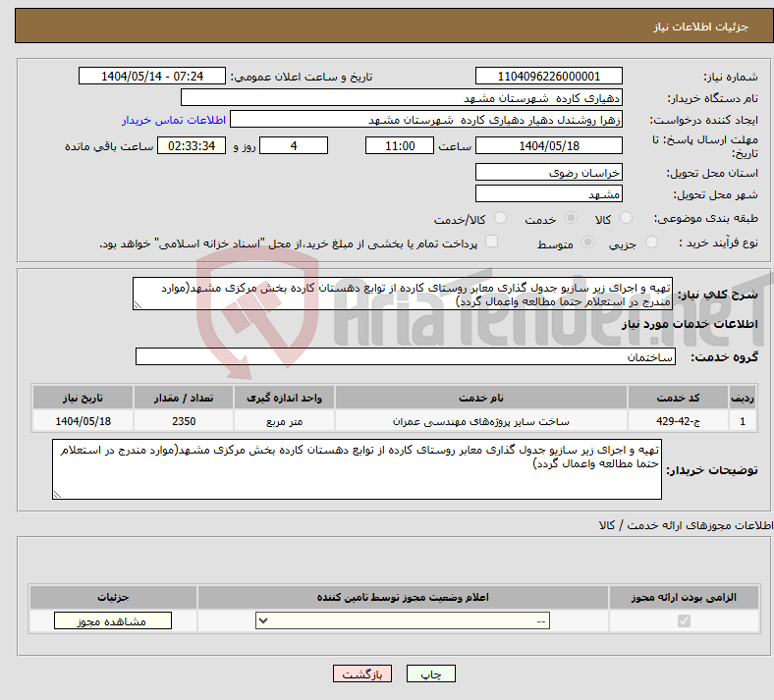Click the بازگشت back button
The height and width of the screenshot is (700, 774).
click(362, 673)
